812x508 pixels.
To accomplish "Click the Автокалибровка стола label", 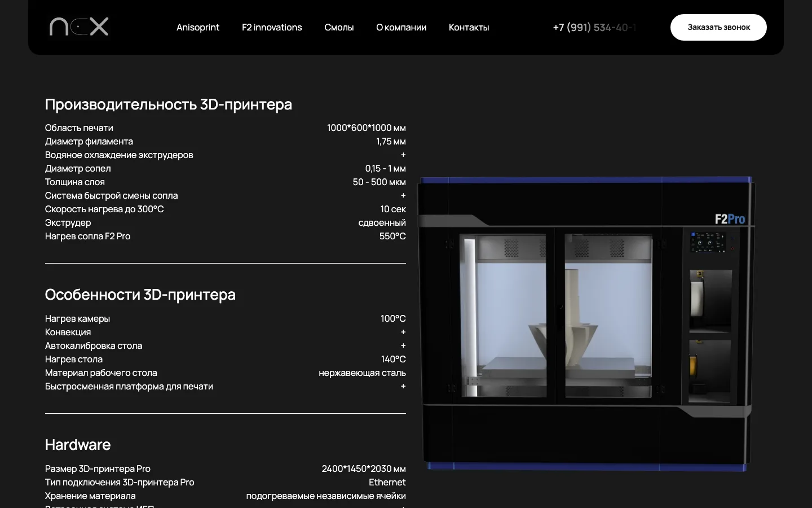I will [x=94, y=345].
